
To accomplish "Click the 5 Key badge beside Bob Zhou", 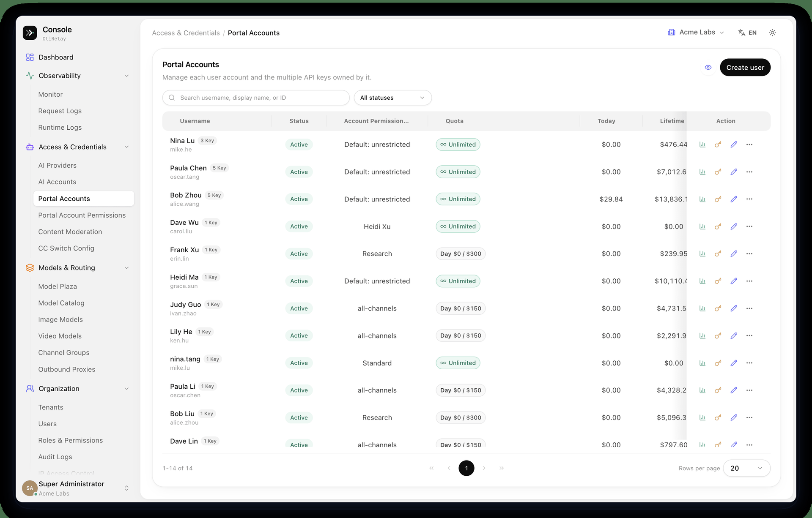I will (214, 195).
